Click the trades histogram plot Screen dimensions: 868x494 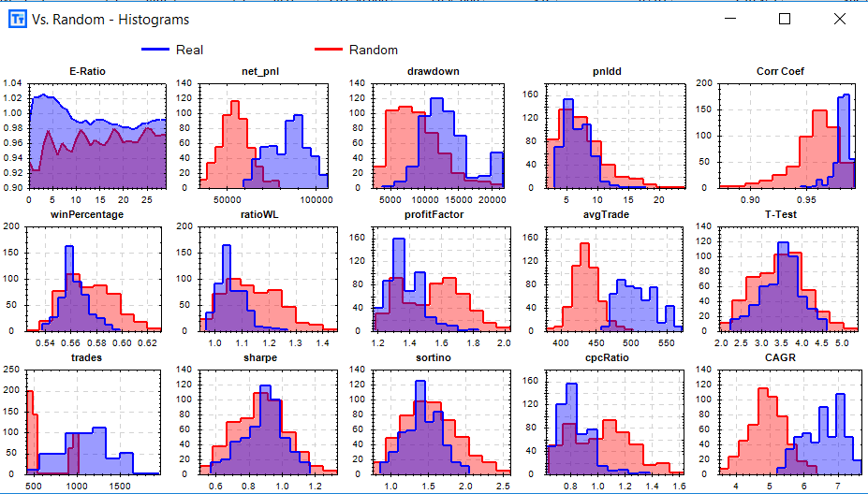click(94, 422)
